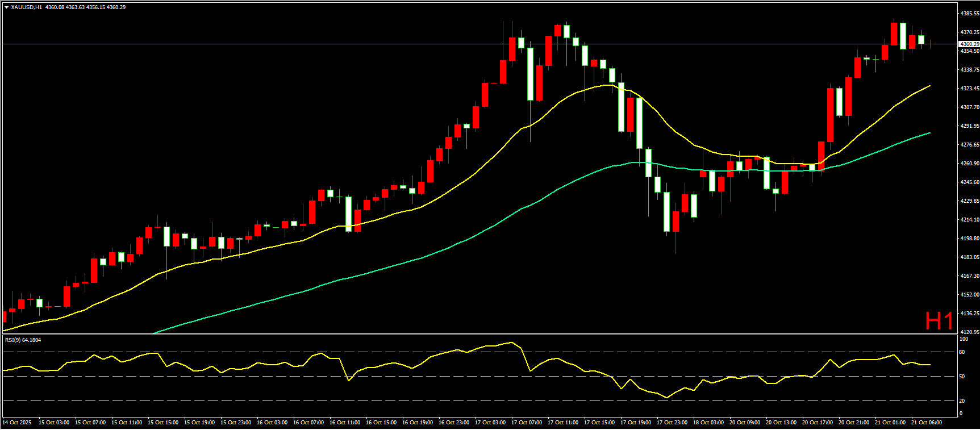
Task: Click the 4260.90 price scale label
Action: click(x=970, y=164)
